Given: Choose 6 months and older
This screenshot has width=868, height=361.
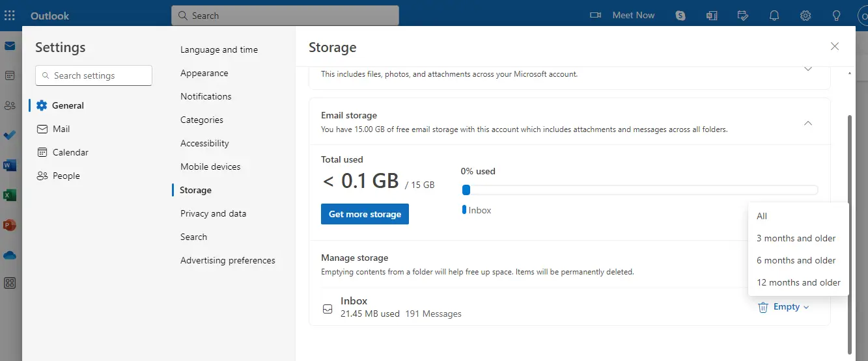Looking at the screenshot, I should coord(799,260).
